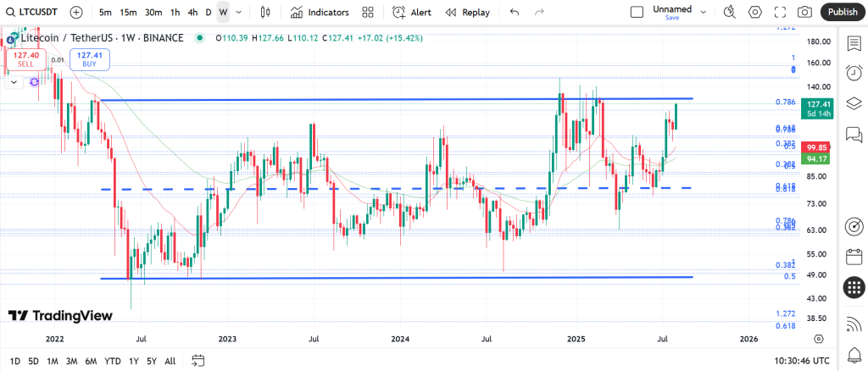The height and width of the screenshot is (371, 868).
Task: Select the 1D date range
Action: pyautogui.click(x=15, y=361)
